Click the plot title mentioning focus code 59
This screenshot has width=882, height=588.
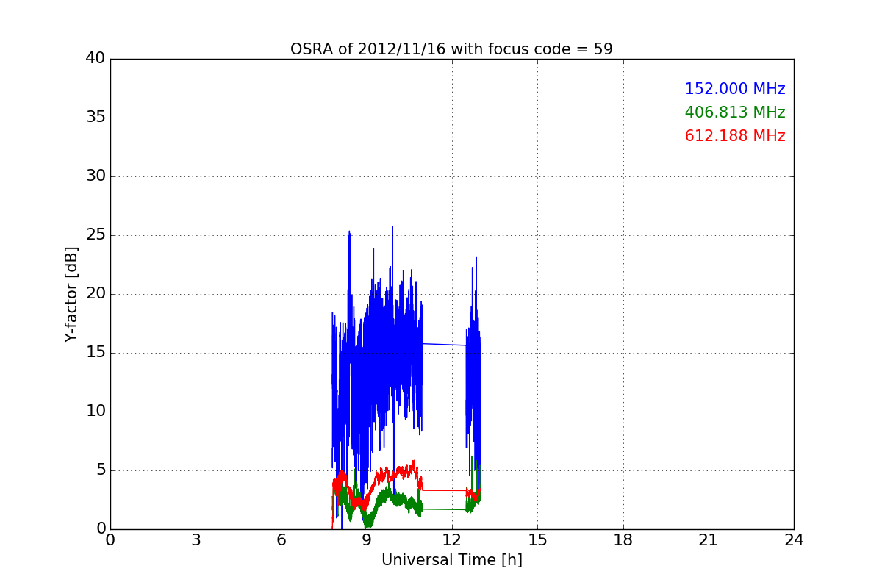pos(451,49)
